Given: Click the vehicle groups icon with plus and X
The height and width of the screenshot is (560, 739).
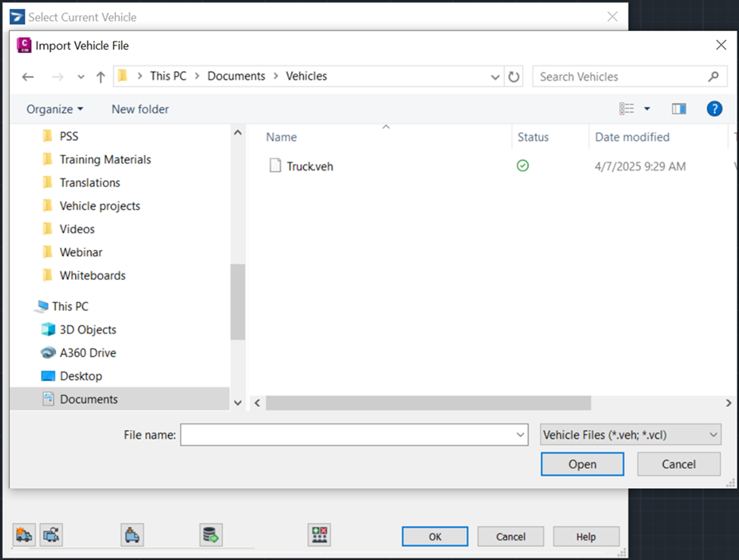Looking at the screenshot, I should [320, 535].
